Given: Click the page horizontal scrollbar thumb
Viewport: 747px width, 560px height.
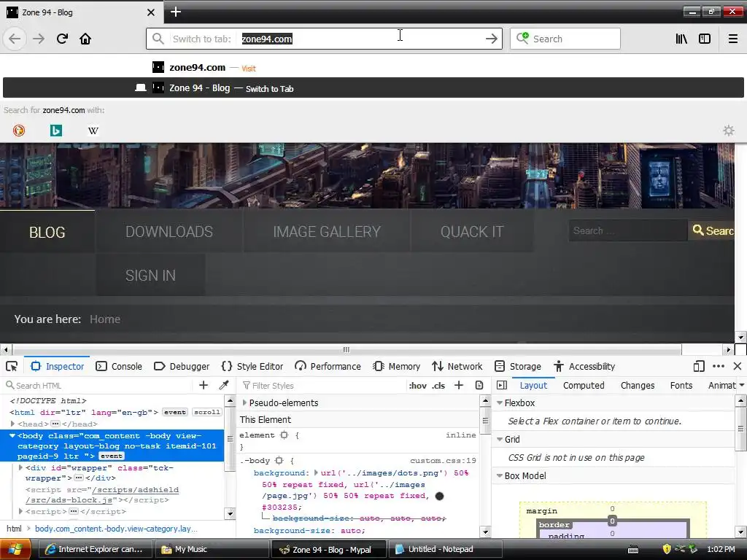Looking at the screenshot, I should [347, 350].
